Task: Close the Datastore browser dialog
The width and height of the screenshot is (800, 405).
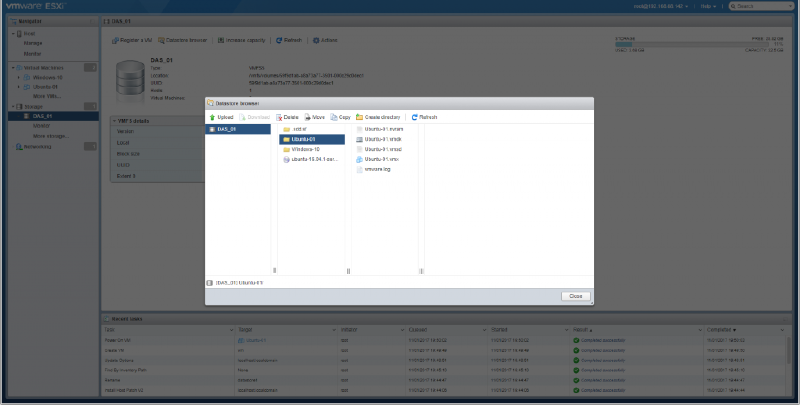Action: point(575,296)
